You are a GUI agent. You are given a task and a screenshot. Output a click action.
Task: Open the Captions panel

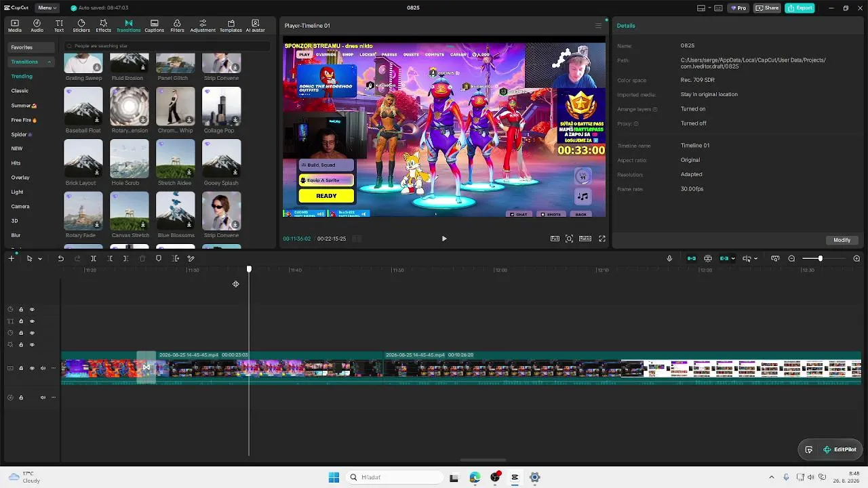click(x=154, y=26)
